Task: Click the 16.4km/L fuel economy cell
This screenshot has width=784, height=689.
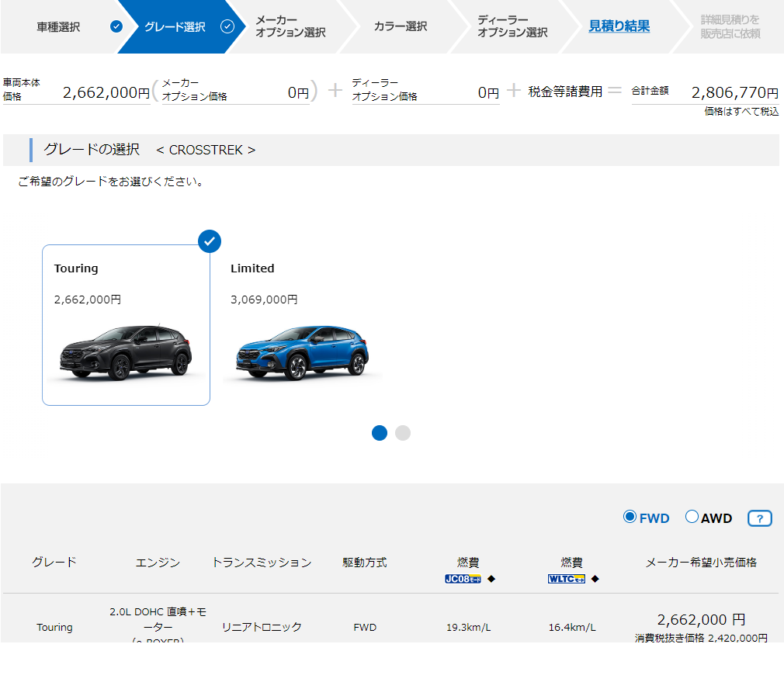Action: click(572, 627)
